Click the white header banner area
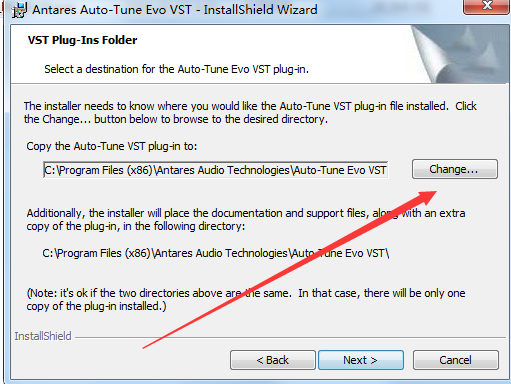 click(260, 54)
